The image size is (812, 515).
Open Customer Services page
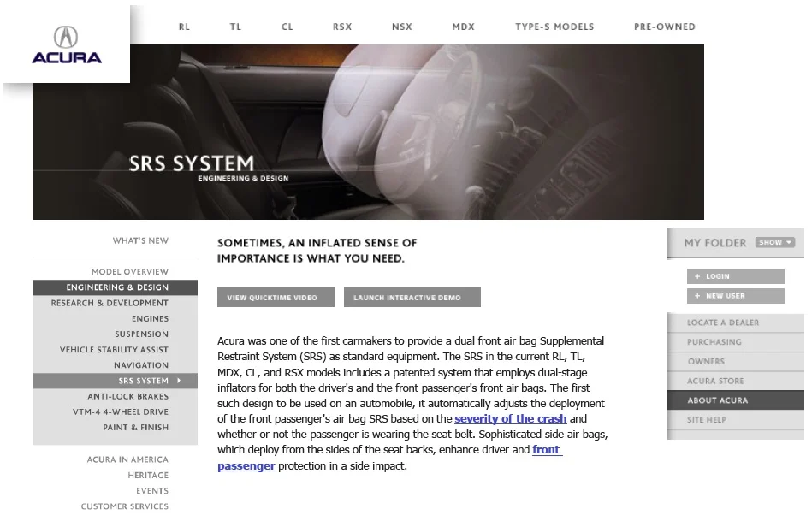(x=125, y=506)
